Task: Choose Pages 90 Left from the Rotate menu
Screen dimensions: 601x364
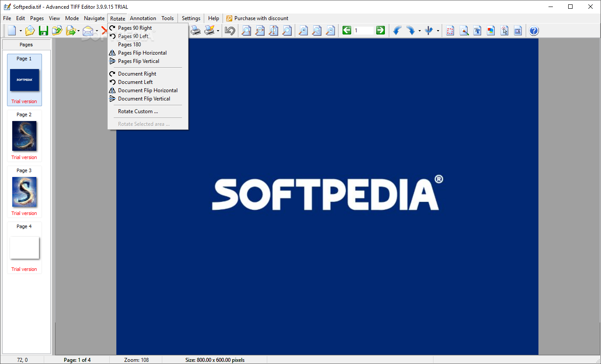Action: coord(148,36)
